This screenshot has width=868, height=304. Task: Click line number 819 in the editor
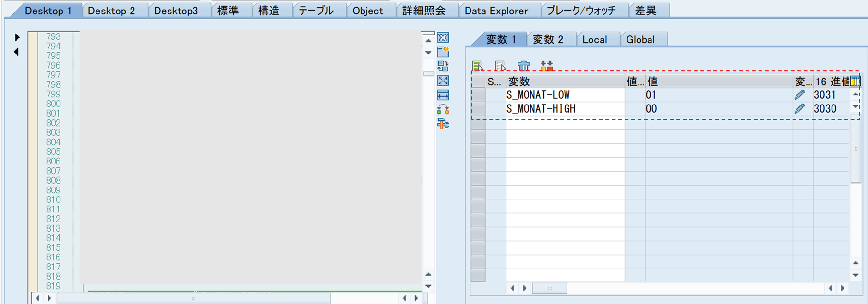(x=53, y=286)
